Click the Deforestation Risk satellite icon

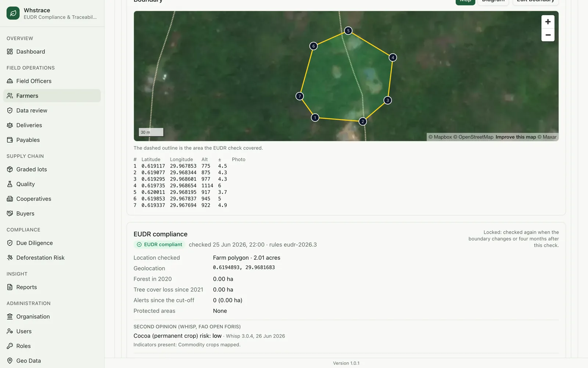click(x=10, y=258)
